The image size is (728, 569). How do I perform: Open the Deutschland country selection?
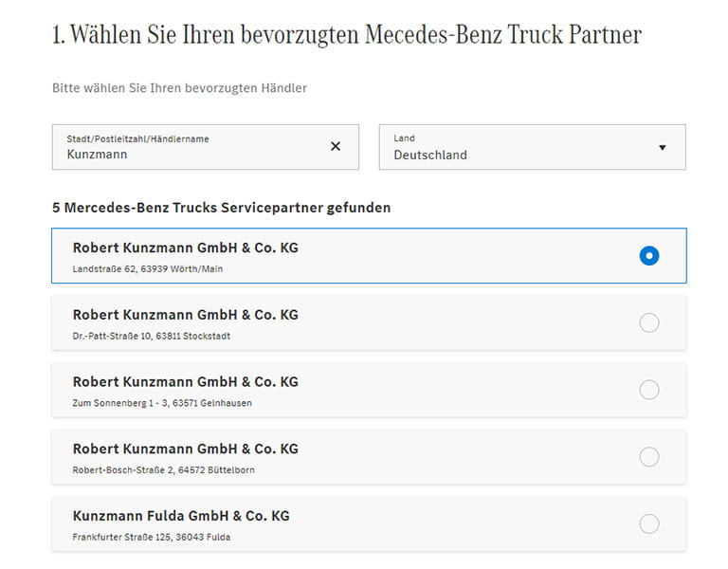(430, 155)
